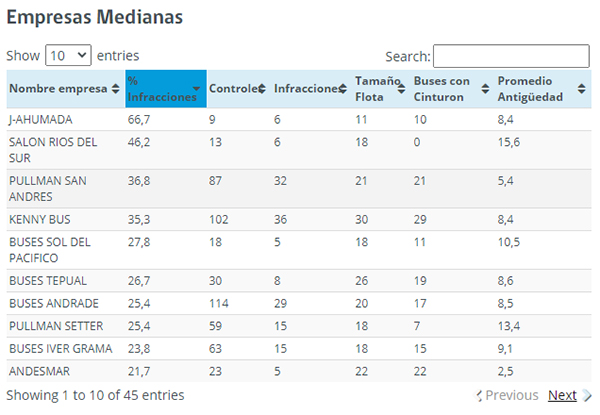Click the Previous page arrow icon
Image resolution: width=600 pixels, height=415 pixels.
tap(481, 396)
